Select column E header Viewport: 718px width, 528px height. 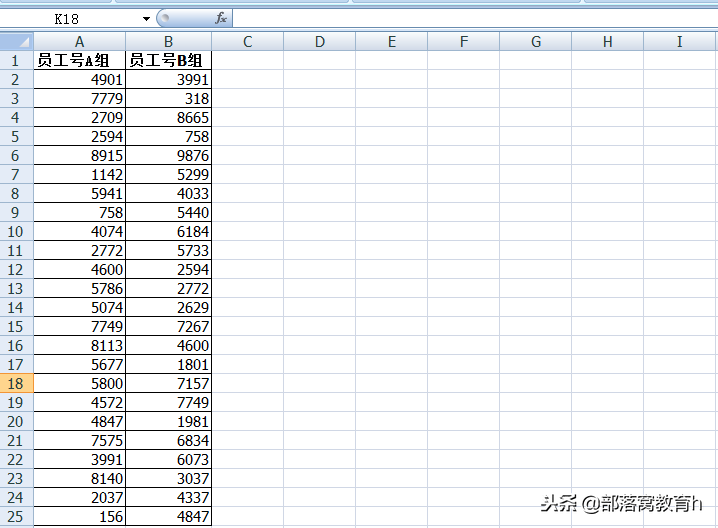[392, 42]
